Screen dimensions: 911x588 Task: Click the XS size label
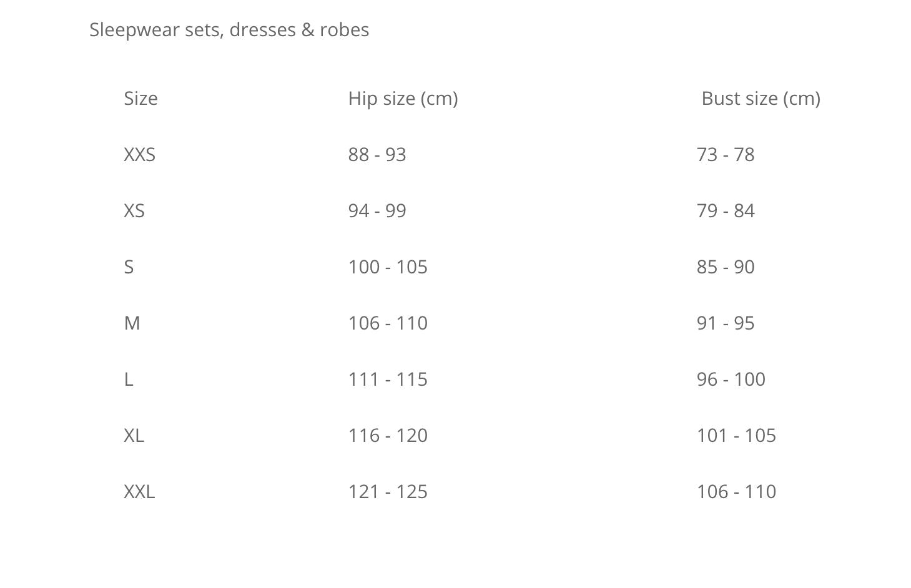pos(134,211)
